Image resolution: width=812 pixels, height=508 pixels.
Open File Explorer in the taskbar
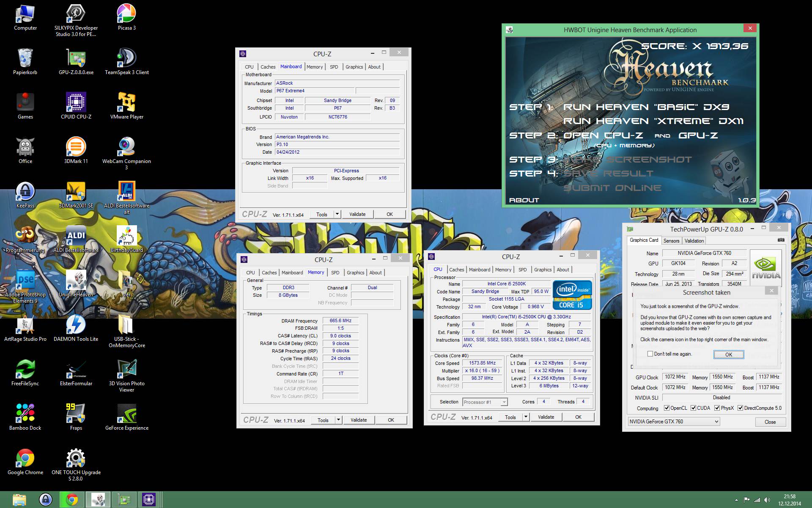(x=19, y=500)
